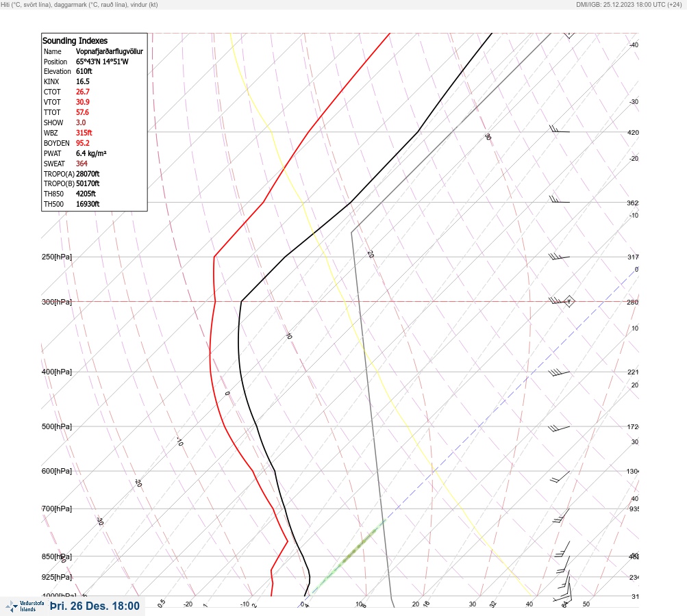The width and height of the screenshot is (687, 616).
Task: Select the position value 65°43'N 14°51'W
Action: 102,62
